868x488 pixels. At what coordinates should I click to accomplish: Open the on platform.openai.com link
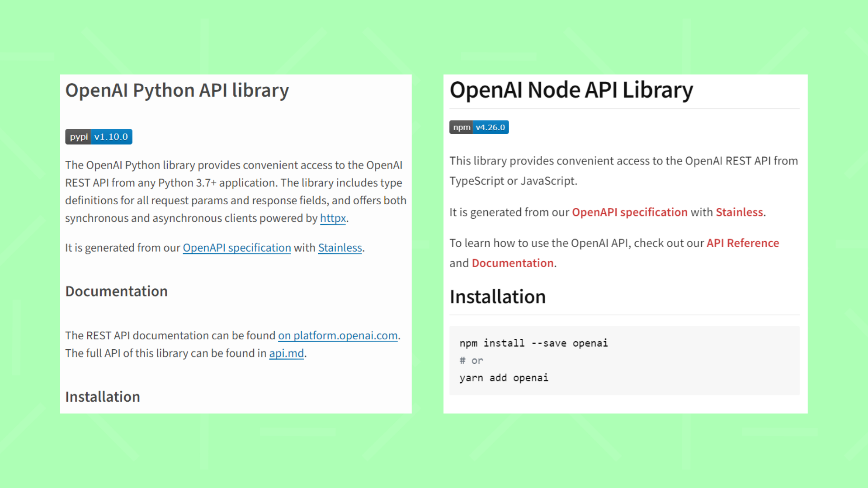click(x=338, y=336)
